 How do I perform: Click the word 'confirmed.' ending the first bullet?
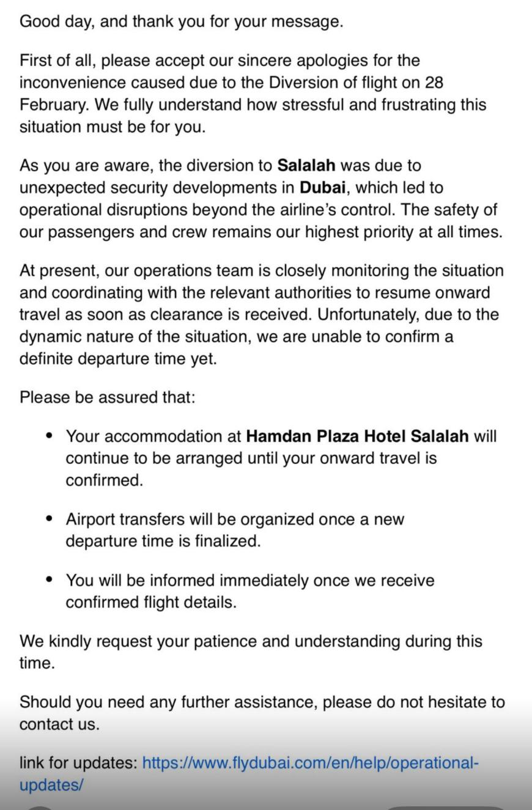click(104, 480)
